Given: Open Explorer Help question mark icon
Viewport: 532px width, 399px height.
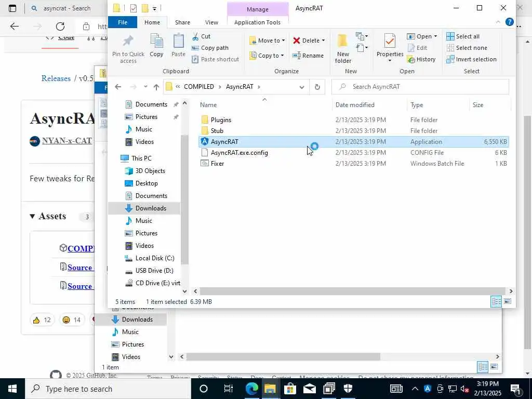Looking at the screenshot, I should (x=509, y=22).
